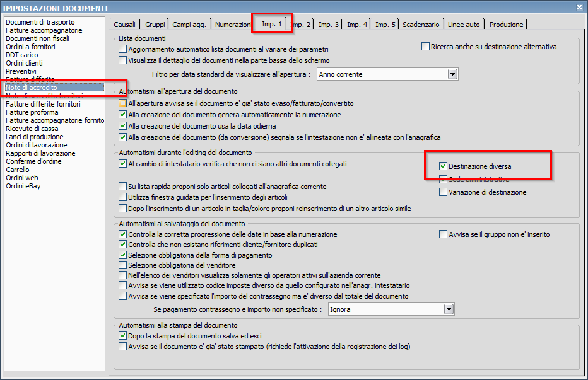Switch to the Gruppi tab
This screenshot has width=588, height=380.
(x=155, y=25)
